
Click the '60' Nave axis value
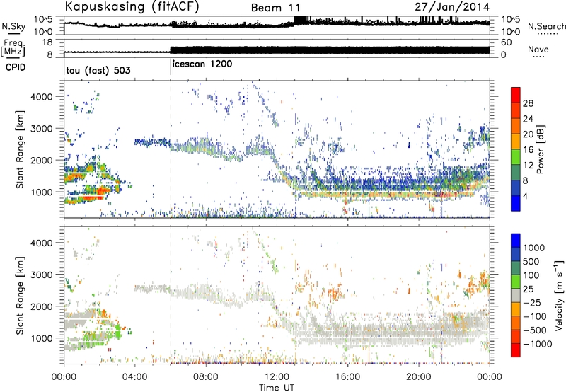(x=507, y=42)
